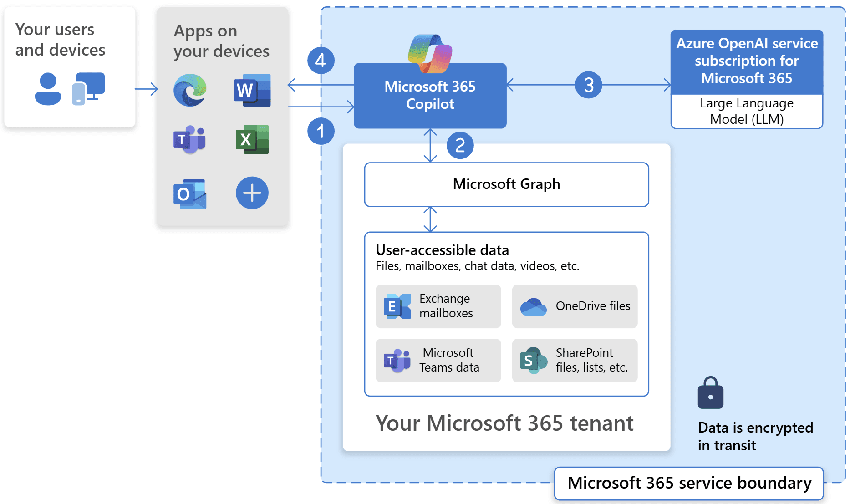
Task: Click the SharePoint files, lists, etc. tile
Action: (x=575, y=361)
